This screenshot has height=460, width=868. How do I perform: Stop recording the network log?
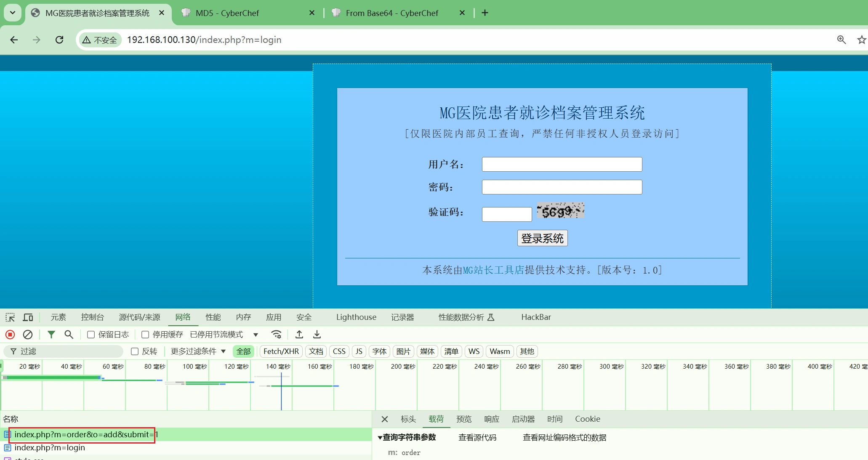point(10,335)
